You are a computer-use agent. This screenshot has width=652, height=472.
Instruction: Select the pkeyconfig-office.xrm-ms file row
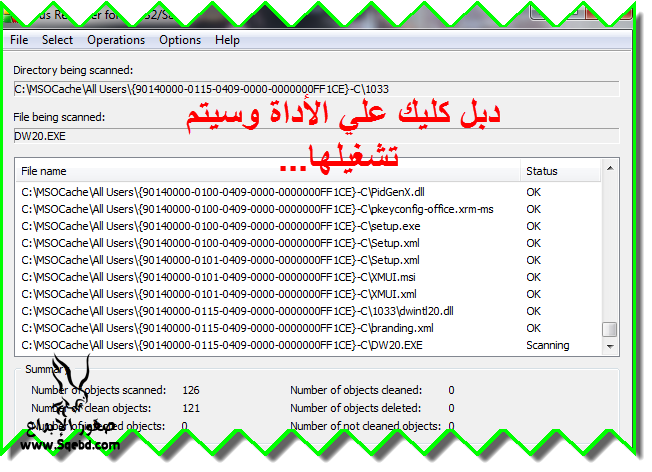257,209
